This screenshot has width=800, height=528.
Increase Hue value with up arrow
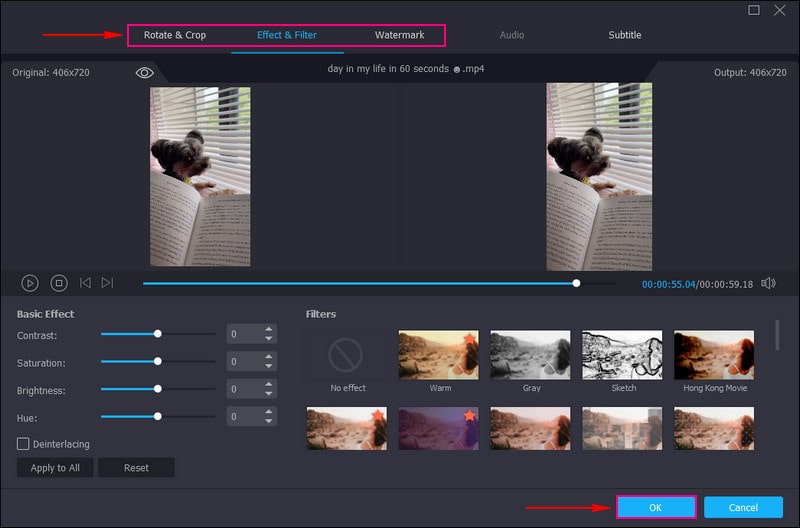[268, 410]
